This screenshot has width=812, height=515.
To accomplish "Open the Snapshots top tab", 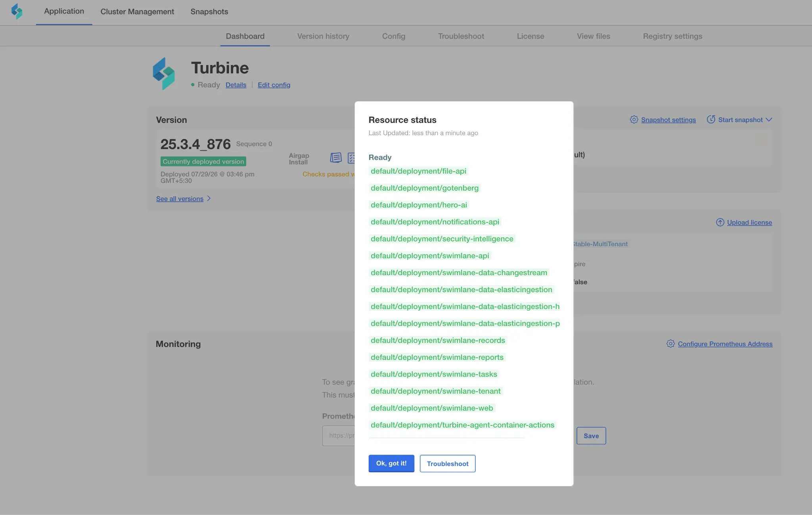I will pos(209,11).
